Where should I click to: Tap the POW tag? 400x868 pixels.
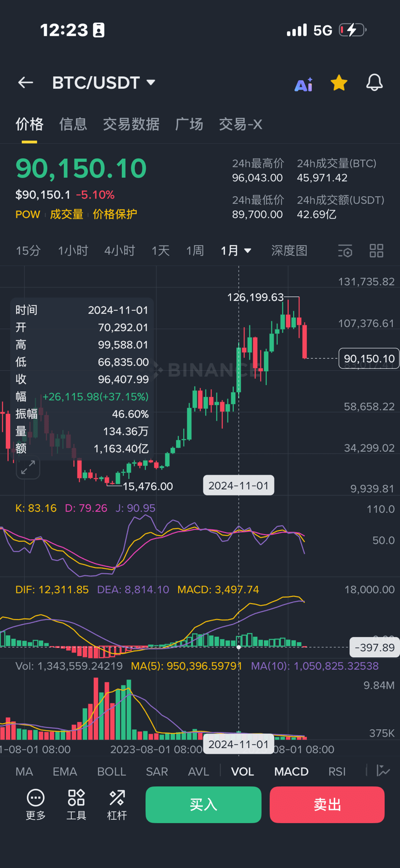click(x=28, y=214)
